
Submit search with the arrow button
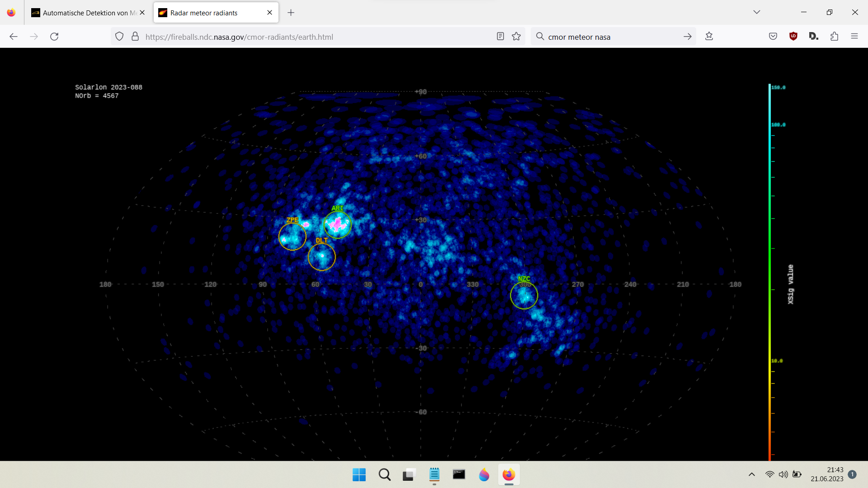(x=688, y=37)
